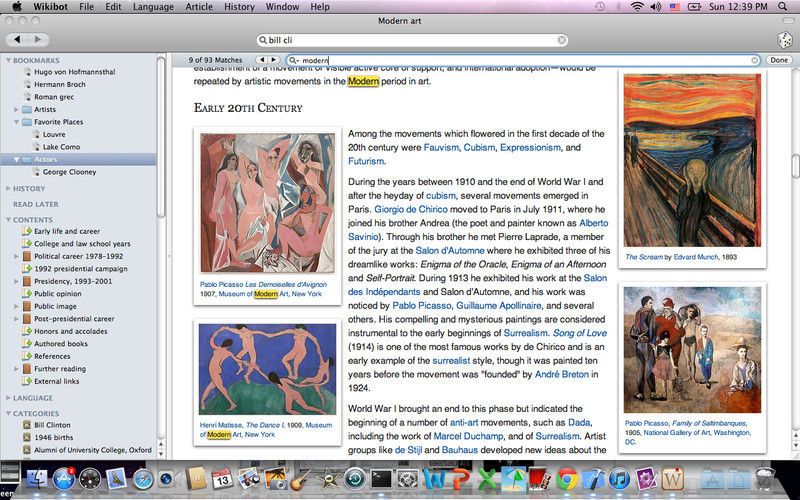This screenshot has width=800, height=500.
Task: Jump to the next find match
Action: 274,60
